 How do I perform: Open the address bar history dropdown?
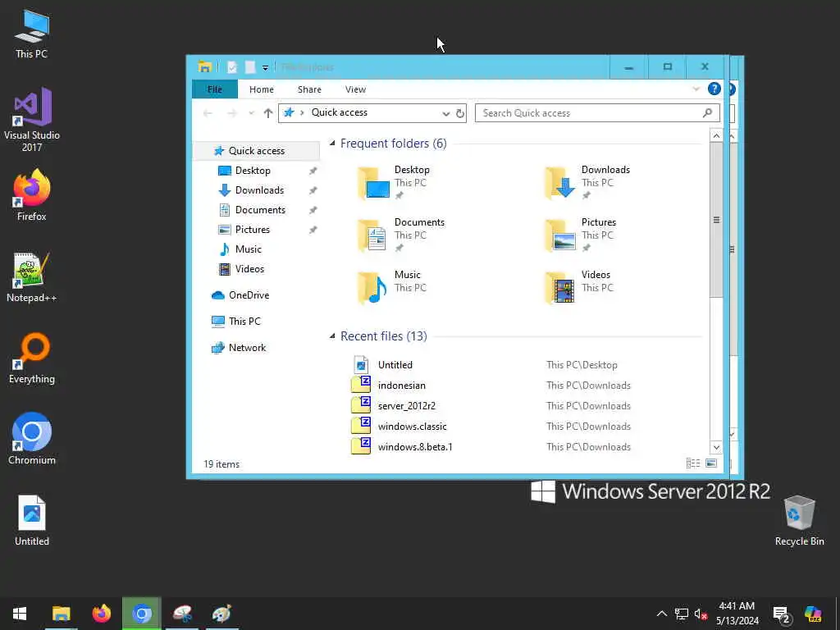click(x=445, y=113)
